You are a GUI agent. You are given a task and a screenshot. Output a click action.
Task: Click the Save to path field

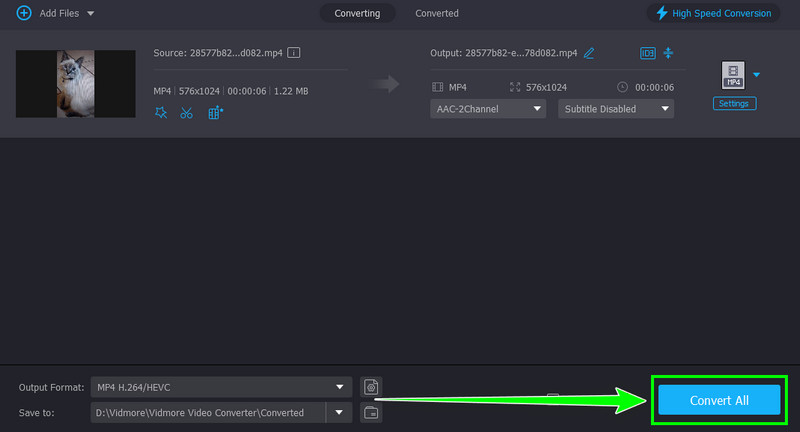click(x=208, y=412)
